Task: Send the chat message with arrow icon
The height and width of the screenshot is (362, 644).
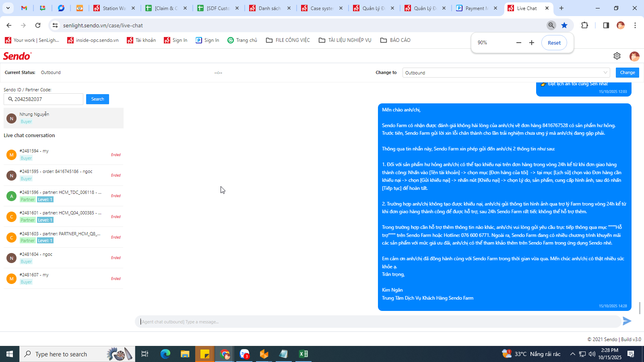Action: point(627,321)
